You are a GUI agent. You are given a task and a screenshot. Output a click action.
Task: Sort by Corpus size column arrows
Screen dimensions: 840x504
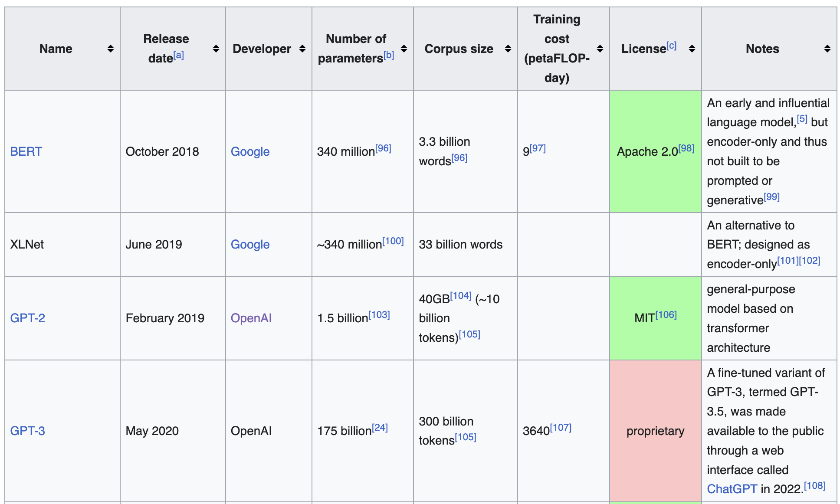pyautogui.click(x=508, y=49)
